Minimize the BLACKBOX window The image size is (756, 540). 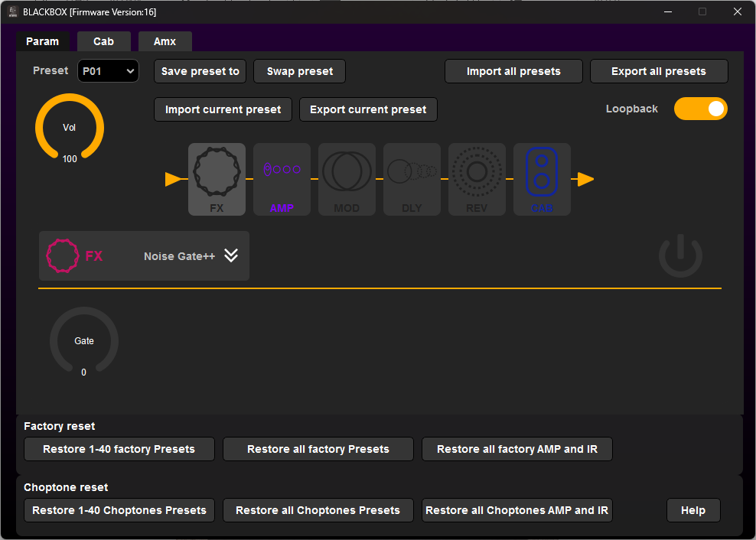click(x=668, y=12)
